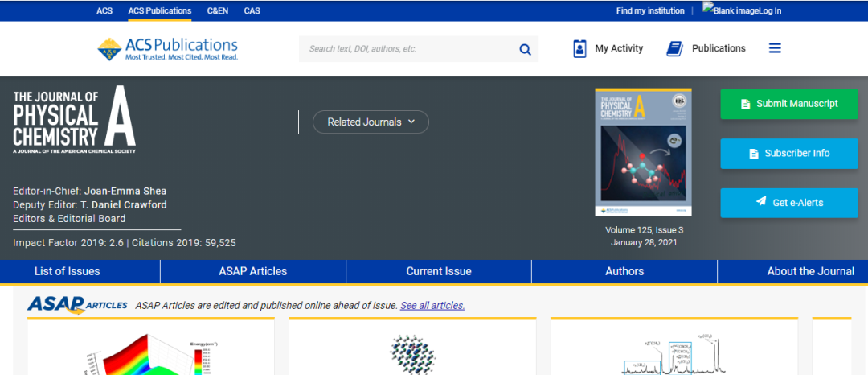Open the C&EN top bar link
Screen dimensions: 868x375
[218, 10]
